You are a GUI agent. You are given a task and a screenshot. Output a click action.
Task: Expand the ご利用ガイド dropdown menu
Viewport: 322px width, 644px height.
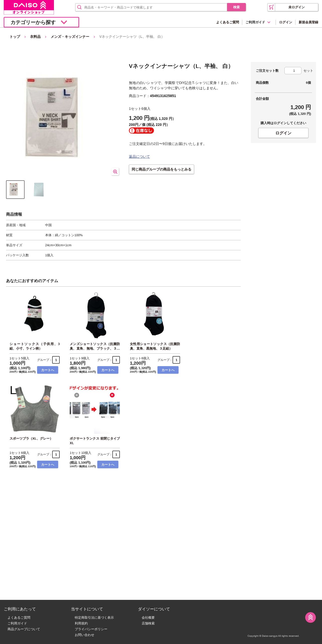258,22
